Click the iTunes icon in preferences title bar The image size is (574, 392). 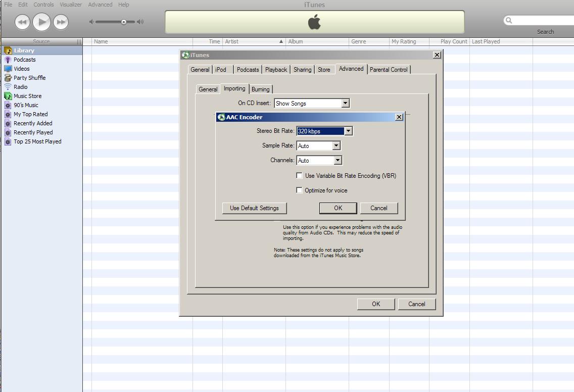(x=185, y=55)
